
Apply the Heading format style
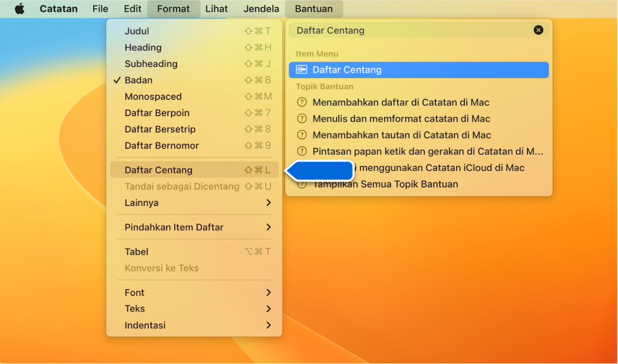tap(194, 47)
